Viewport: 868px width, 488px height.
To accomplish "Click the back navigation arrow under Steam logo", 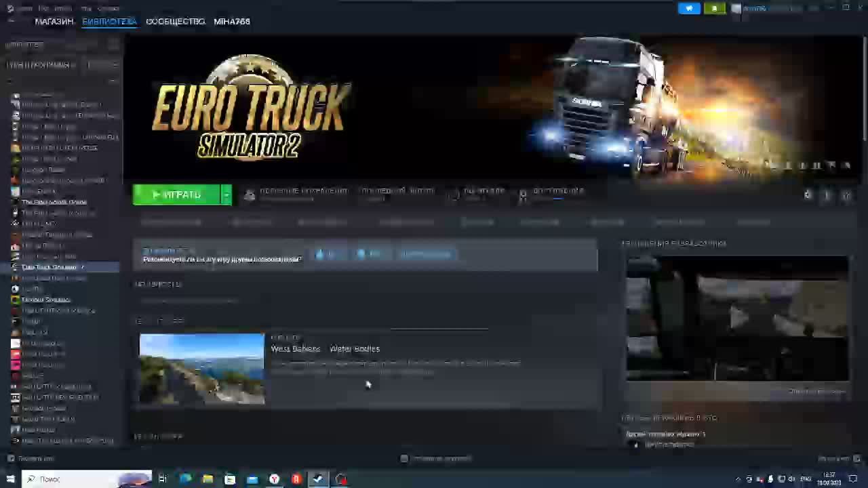I will (x=11, y=22).
